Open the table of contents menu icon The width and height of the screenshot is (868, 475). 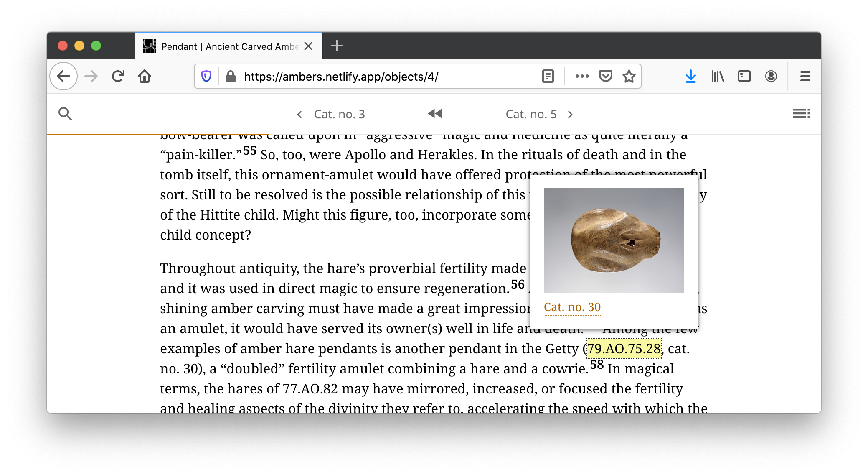click(801, 114)
